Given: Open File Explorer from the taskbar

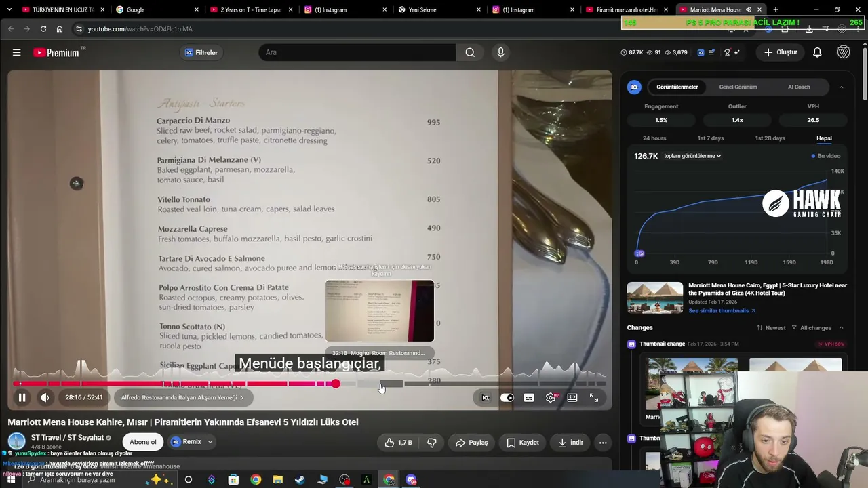Looking at the screenshot, I should (x=277, y=480).
